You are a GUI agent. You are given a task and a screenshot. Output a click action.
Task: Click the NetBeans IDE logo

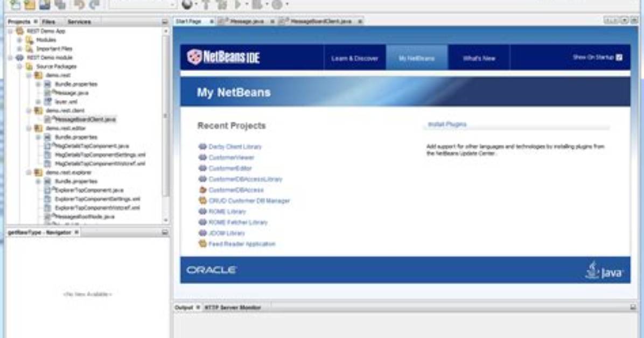click(223, 57)
